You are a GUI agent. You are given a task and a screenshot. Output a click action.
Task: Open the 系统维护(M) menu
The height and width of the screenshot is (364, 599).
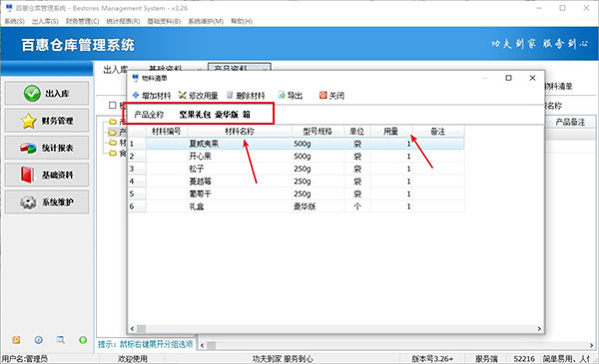coord(206,21)
